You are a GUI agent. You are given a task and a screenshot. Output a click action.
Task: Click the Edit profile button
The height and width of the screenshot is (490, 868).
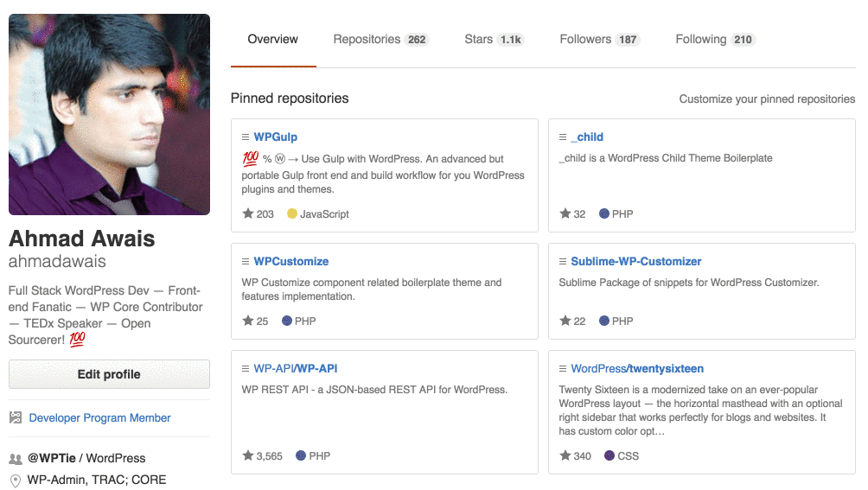pos(109,374)
